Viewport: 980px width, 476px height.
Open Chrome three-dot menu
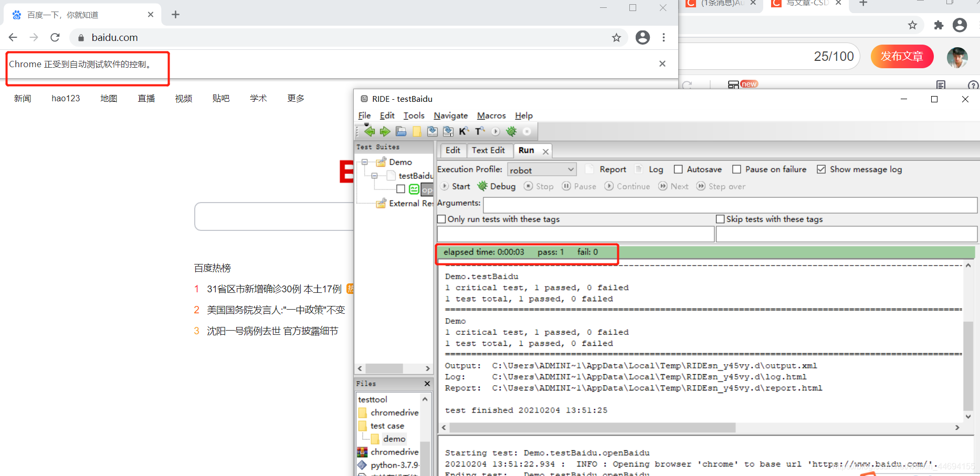tap(664, 37)
